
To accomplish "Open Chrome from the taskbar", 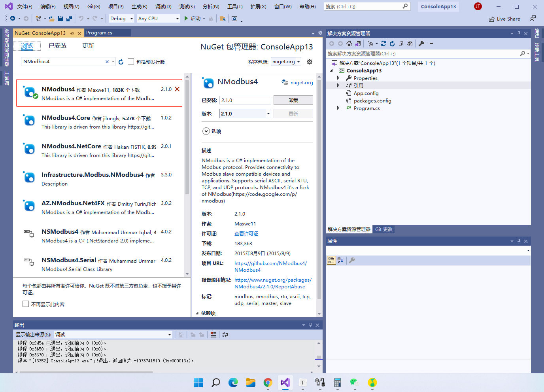I will tap(268, 383).
